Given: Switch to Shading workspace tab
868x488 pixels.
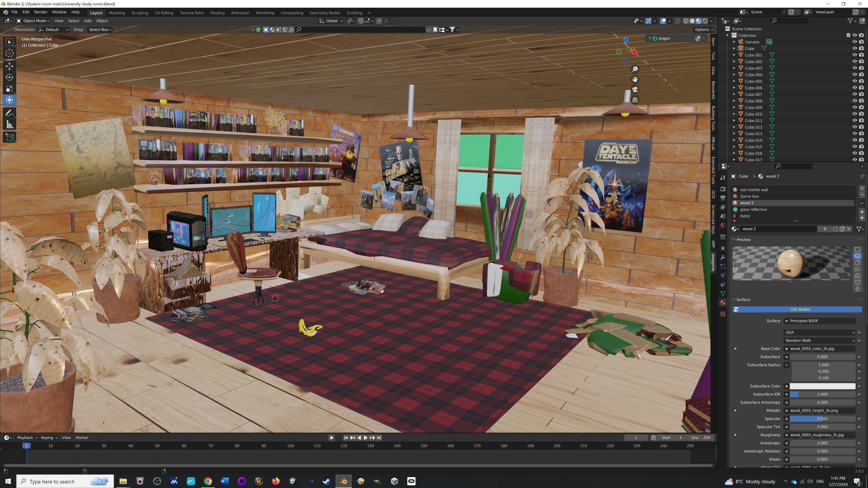Looking at the screenshot, I should click(217, 13).
